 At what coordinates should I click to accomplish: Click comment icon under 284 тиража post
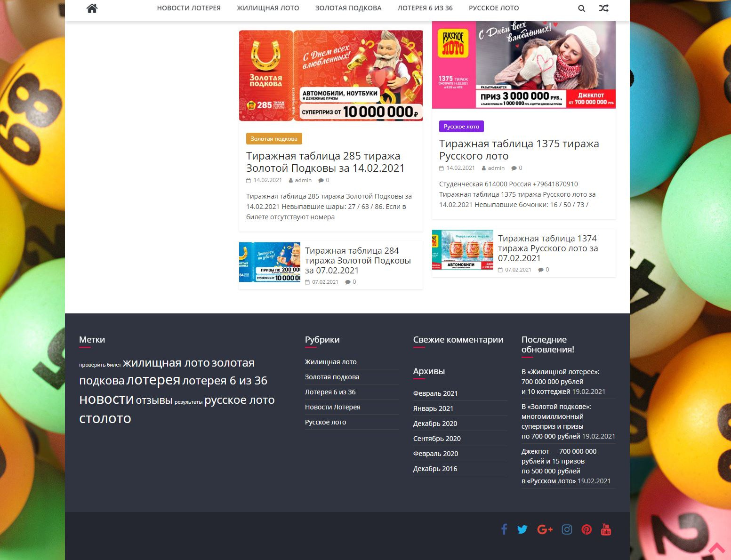coord(348,282)
